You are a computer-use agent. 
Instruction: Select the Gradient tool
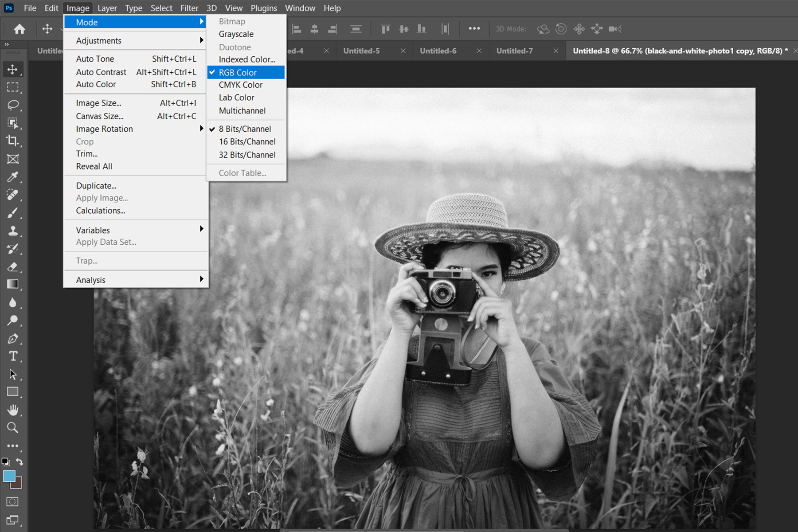[12, 284]
